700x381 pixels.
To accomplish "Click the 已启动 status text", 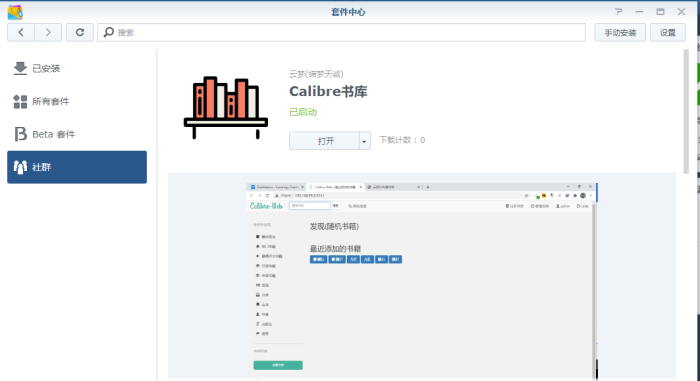I will tap(303, 112).
